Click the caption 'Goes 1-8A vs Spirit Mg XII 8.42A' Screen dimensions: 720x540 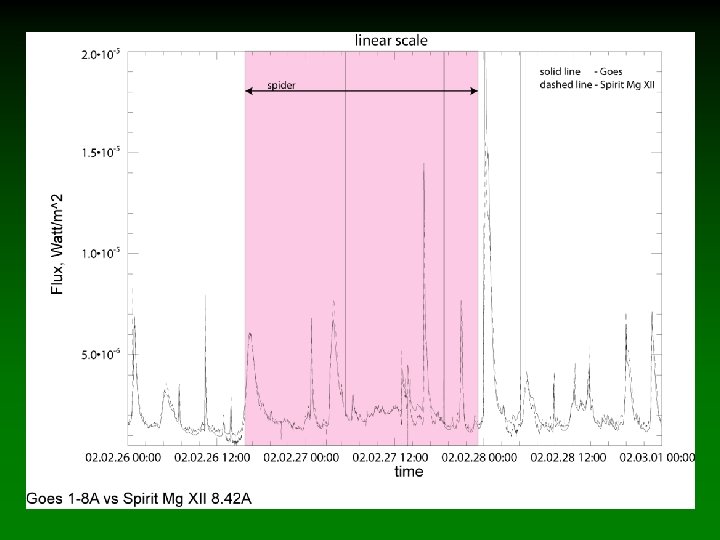click(139, 499)
